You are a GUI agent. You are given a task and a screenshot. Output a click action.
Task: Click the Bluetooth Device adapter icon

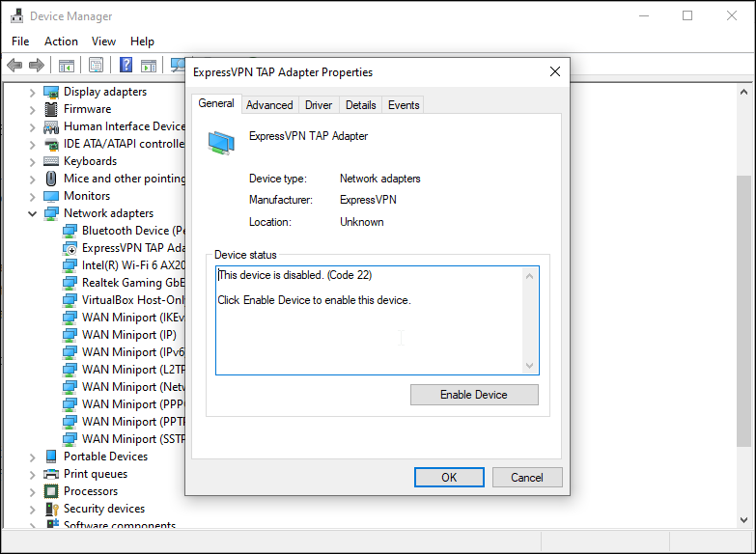pos(70,231)
